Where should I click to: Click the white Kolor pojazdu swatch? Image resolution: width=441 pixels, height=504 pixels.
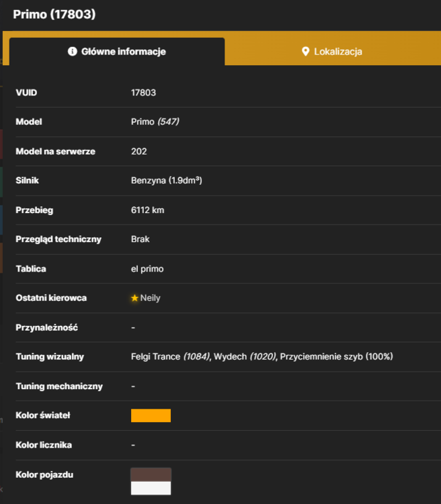click(x=151, y=488)
